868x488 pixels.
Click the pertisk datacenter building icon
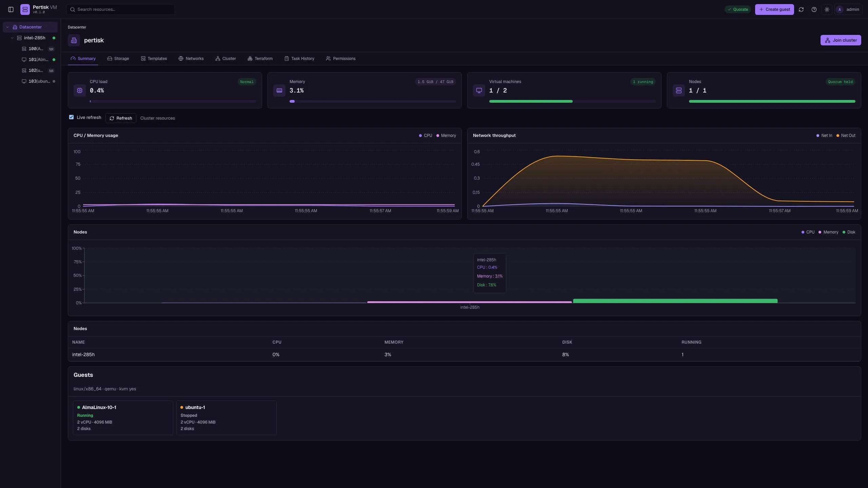click(74, 40)
